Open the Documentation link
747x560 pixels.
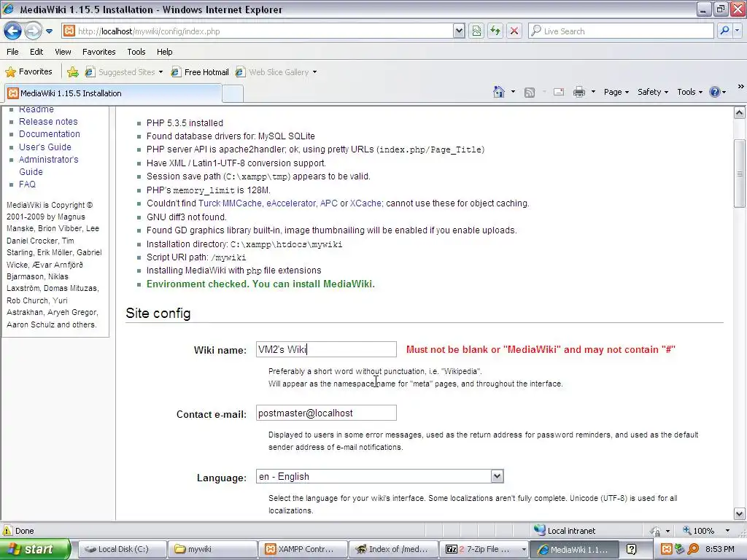click(x=50, y=134)
